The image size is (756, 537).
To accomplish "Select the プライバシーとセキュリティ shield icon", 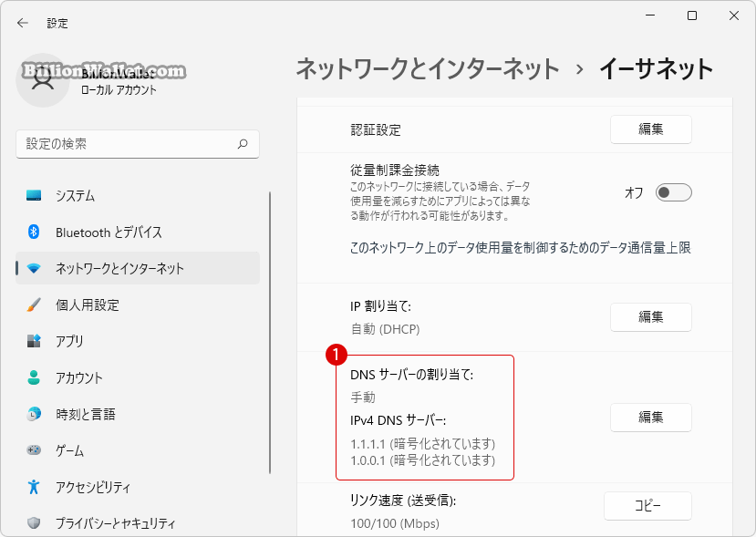I will pyautogui.click(x=34, y=523).
